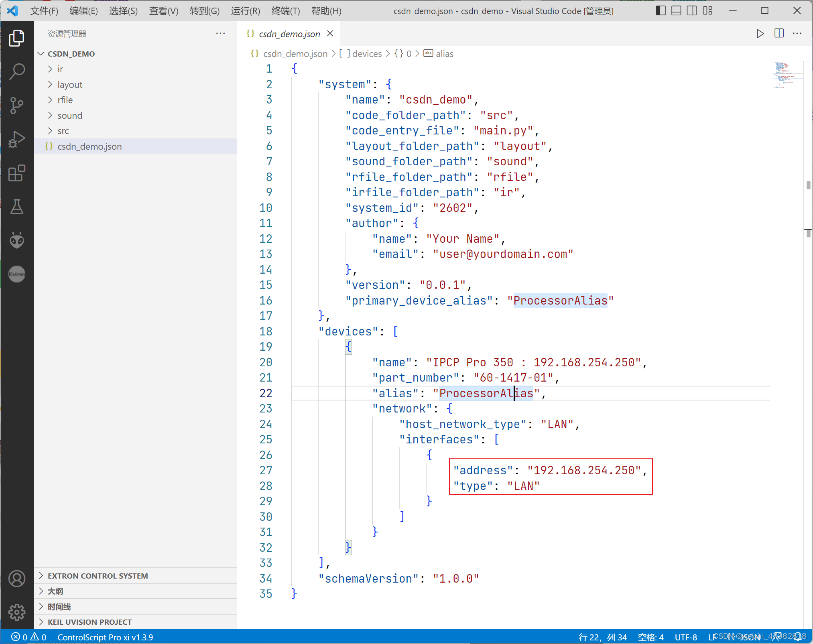Viewport: 813px width, 644px height.
Task: Toggle the secondary side bar layout button
Action: click(x=692, y=11)
